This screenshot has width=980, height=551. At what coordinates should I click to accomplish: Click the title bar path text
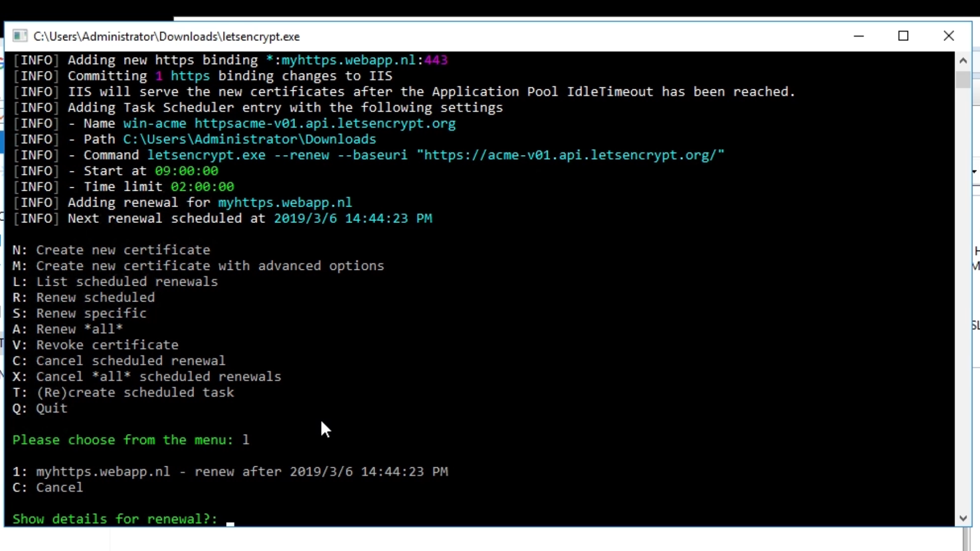pos(166,37)
